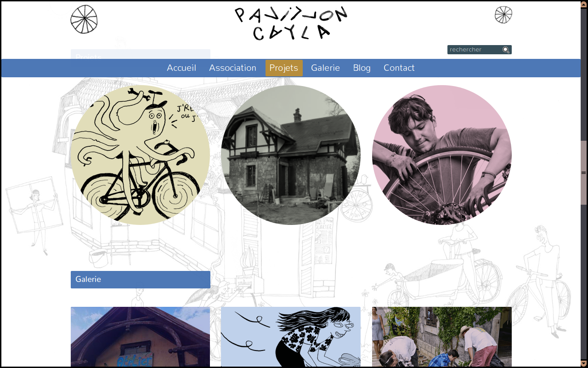Open the old house circle photo
The width and height of the screenshot is (588, 368).
[x=291, y=155]
